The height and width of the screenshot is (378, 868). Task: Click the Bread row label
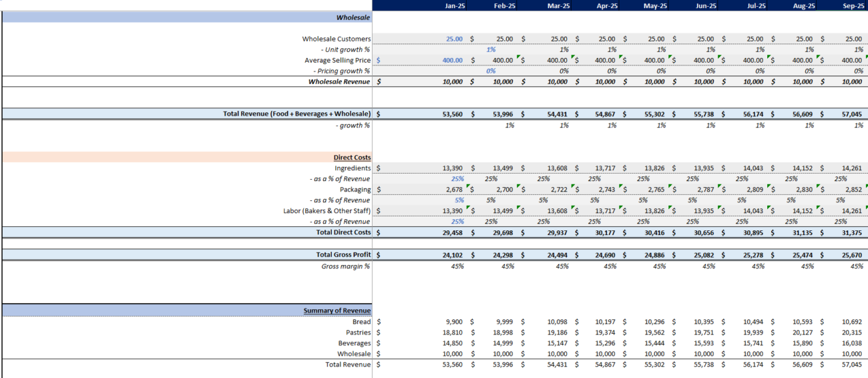tap(361, 322)
